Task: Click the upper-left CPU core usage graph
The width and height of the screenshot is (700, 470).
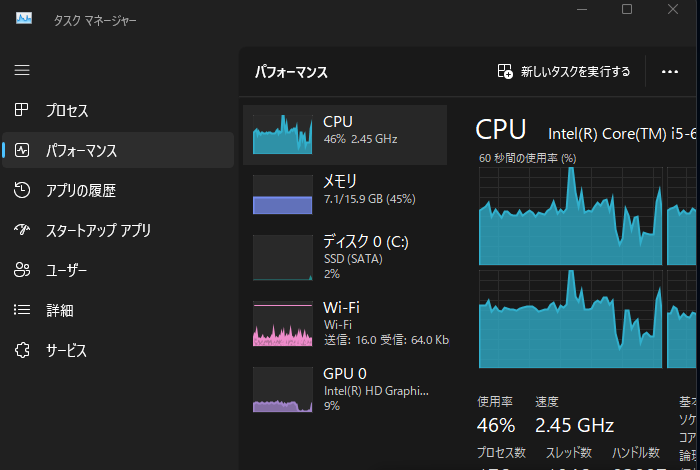Action: coord(570,216)
